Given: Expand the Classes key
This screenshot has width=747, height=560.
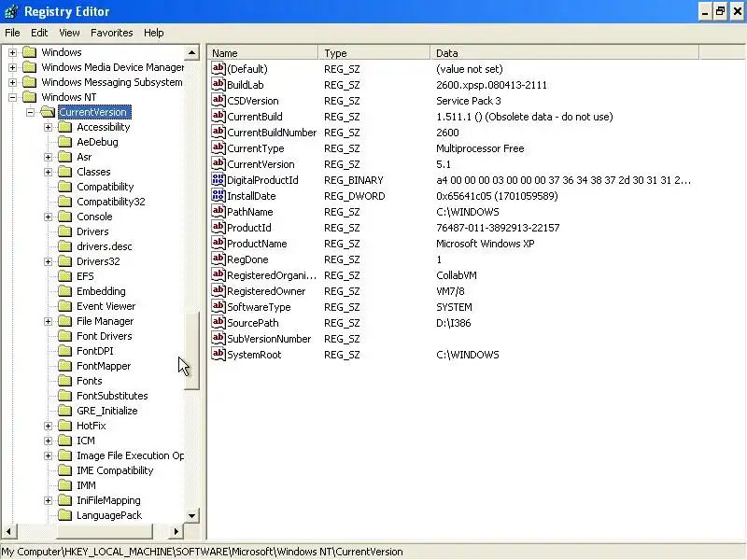Looking at the screenshot, I should 49,172.
